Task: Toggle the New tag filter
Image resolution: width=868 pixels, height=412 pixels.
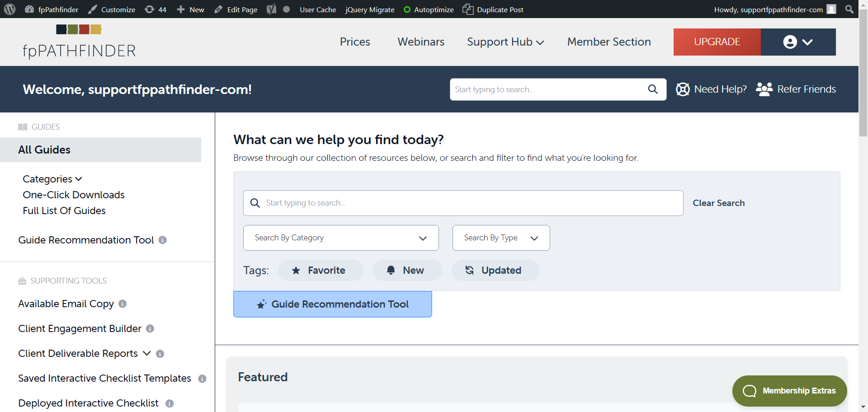Action: coord(407,271)
